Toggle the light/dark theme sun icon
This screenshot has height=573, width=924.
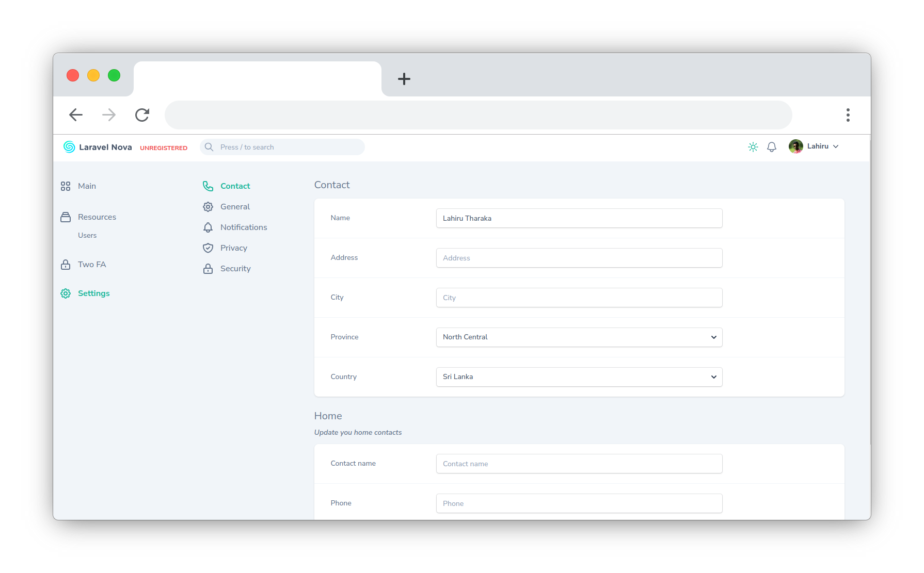(753, 147)
